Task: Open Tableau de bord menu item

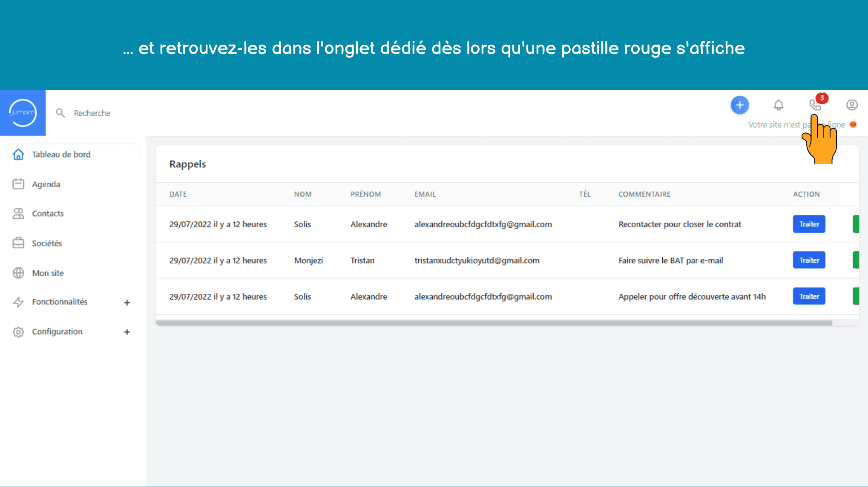Action: (x=73, y=155)
